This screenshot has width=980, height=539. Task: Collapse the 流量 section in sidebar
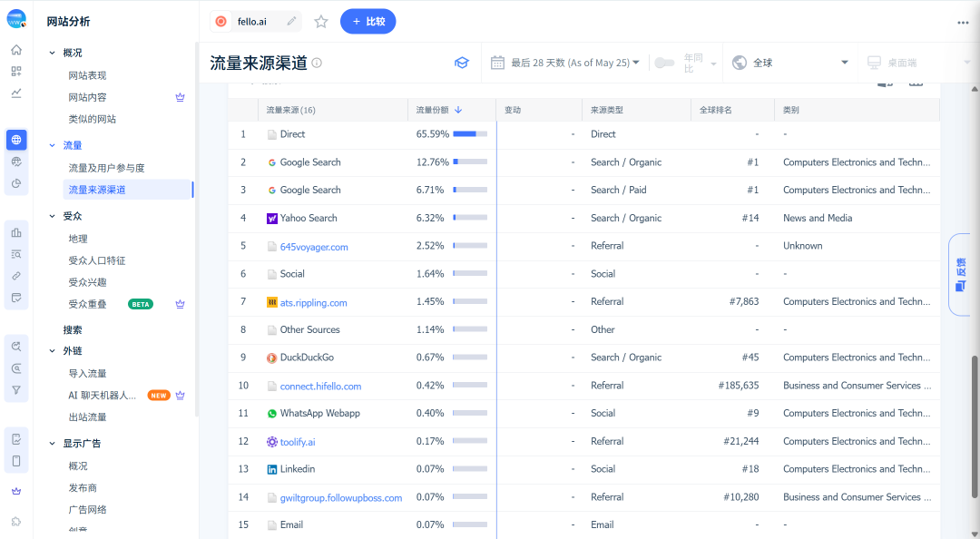point(53,145)
